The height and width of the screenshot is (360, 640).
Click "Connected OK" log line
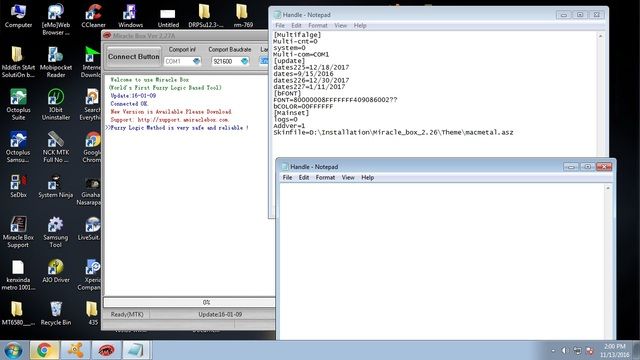129,104
